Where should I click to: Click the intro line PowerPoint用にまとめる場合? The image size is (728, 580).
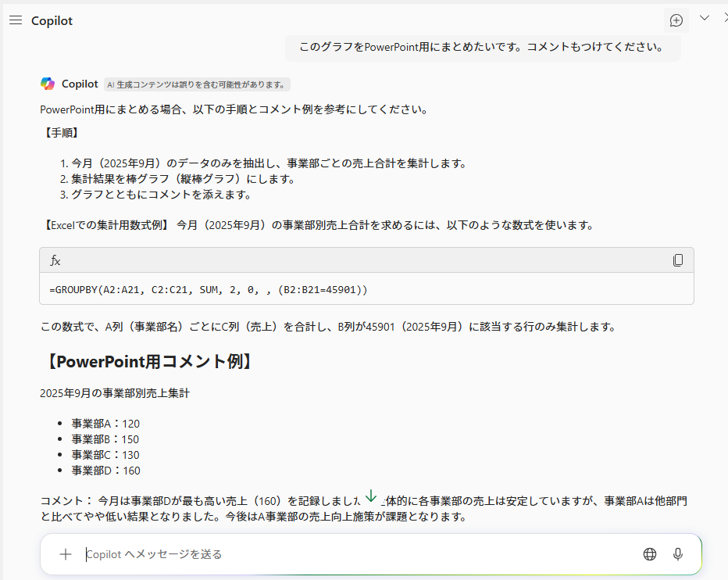(x=234, y=109)
